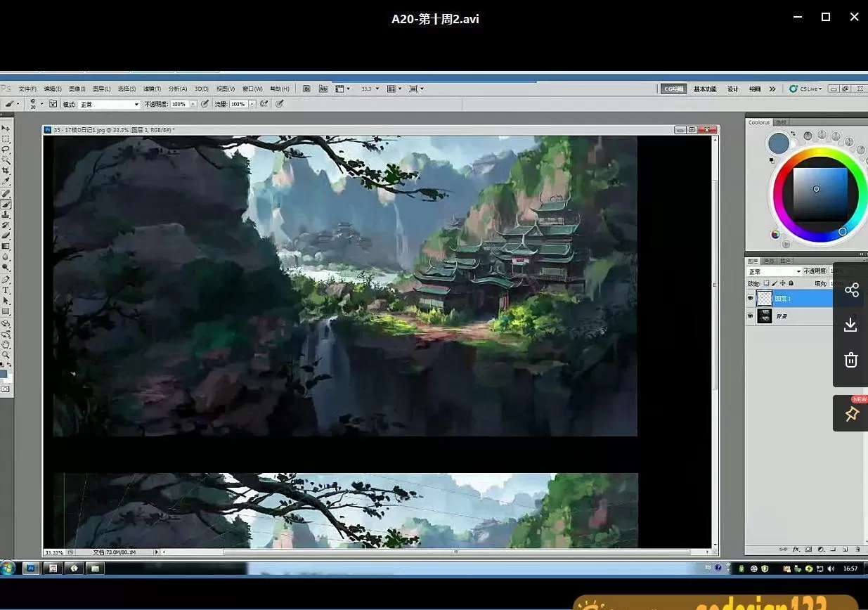The image size is (868, 610).
Task: Click the share icon on video overlay
Action: [x=851, y=290]
